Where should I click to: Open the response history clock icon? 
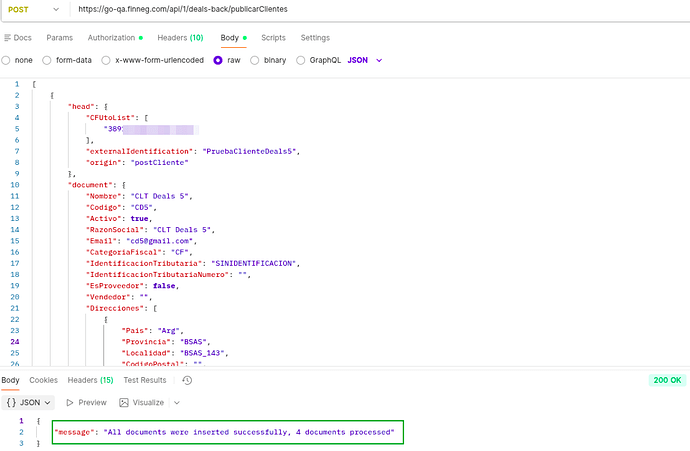coord(187,380)
